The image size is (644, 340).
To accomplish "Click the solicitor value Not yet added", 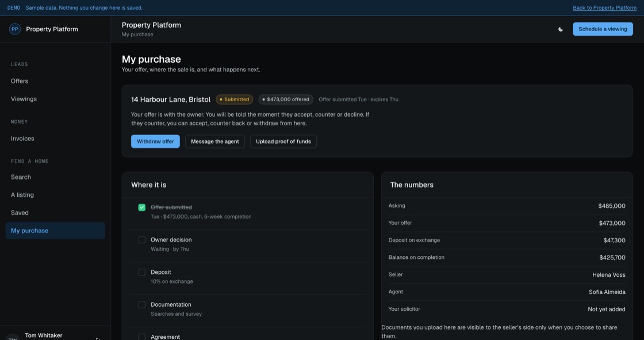I will pos(607,310).
